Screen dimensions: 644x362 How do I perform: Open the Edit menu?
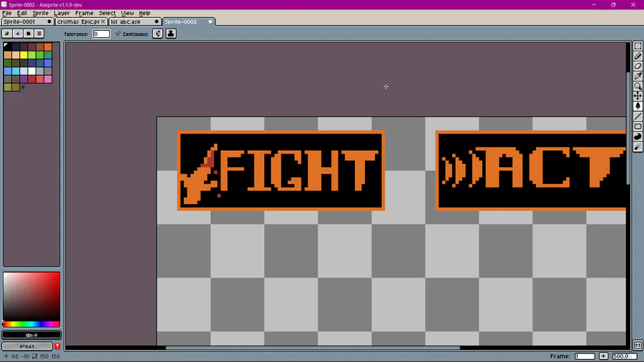[21, 13]
